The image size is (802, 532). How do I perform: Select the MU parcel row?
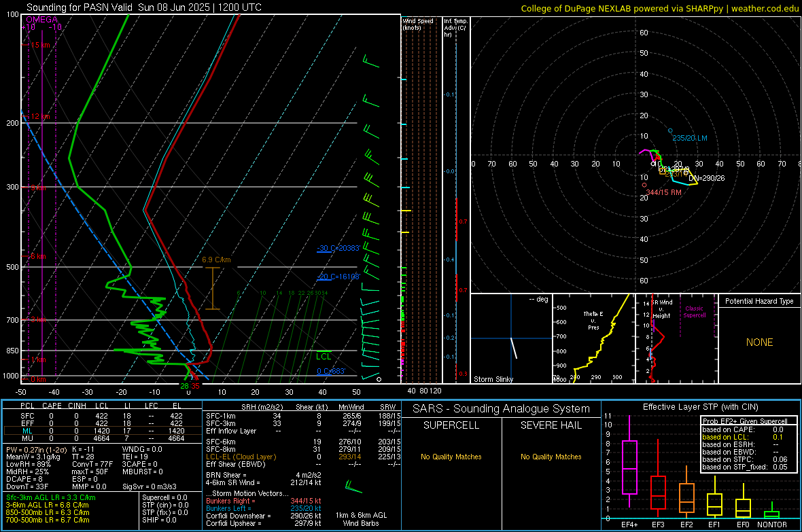pyautogui.click(x=101, y=438)
